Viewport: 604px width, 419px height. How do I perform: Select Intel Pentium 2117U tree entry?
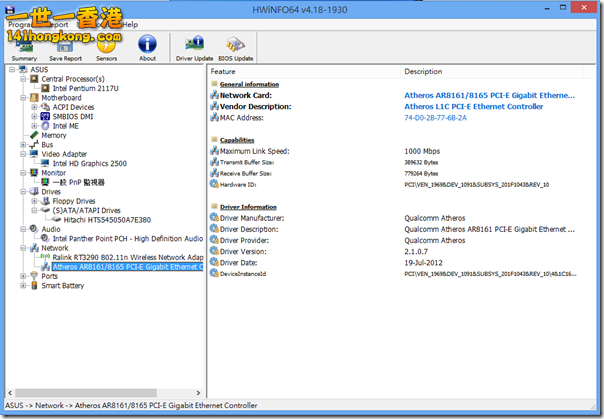(x=86, y=88)
